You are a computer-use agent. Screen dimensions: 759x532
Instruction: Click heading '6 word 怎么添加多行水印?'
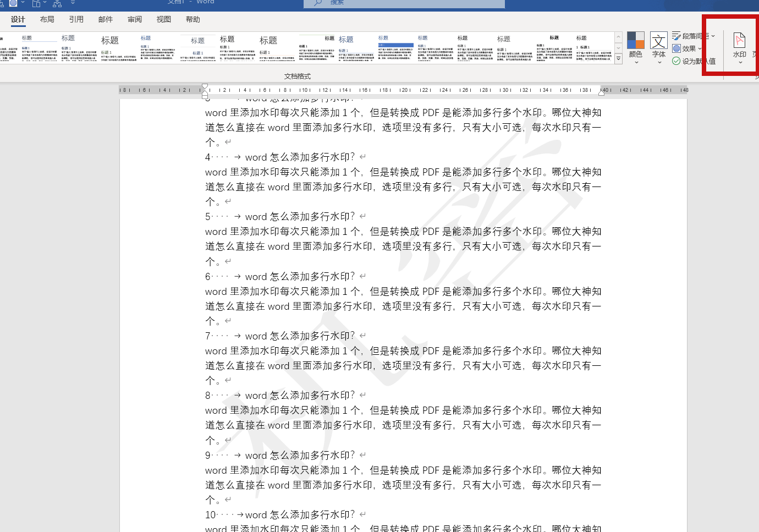coord(280,277)
